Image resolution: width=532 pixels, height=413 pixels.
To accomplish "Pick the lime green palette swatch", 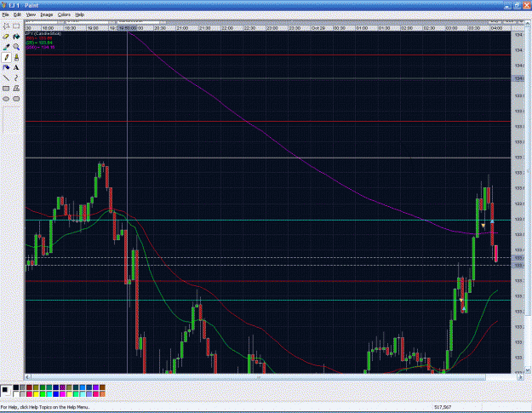I will point(43,394).
